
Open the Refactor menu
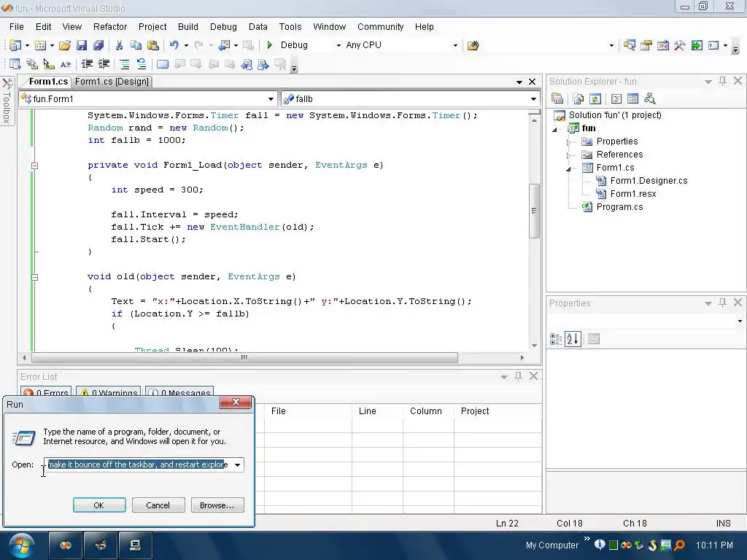click(110, 27)
